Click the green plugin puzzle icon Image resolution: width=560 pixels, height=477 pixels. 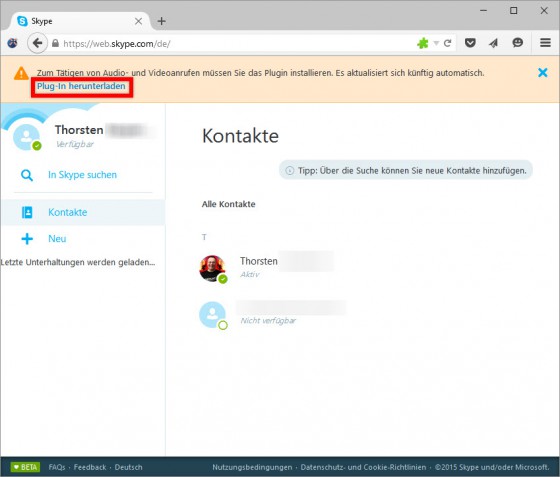[422, 43]
